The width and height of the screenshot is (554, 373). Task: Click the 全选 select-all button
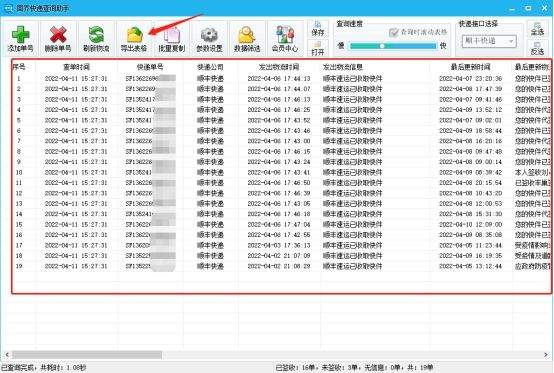point(537,29)
